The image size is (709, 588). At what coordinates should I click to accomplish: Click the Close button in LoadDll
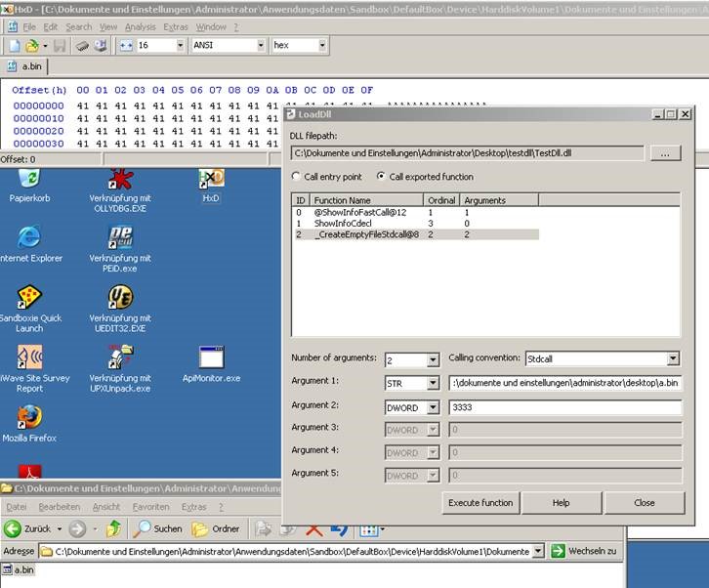tap(645, 503)
